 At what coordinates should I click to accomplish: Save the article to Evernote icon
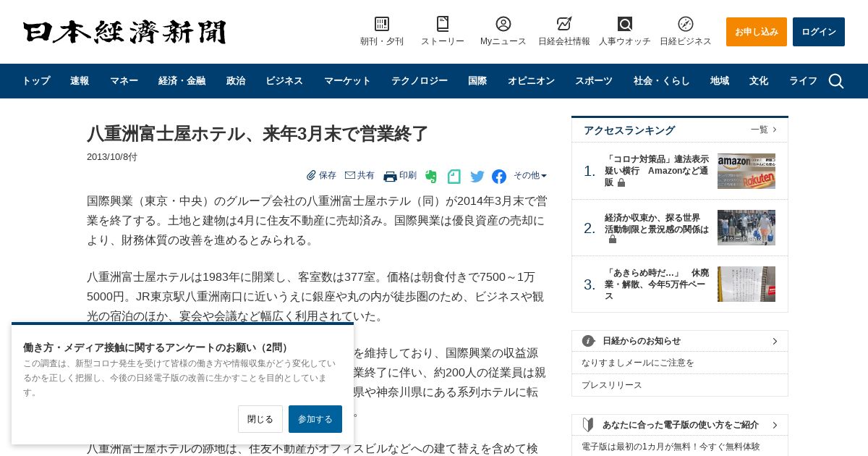click(x=431, y=176)
